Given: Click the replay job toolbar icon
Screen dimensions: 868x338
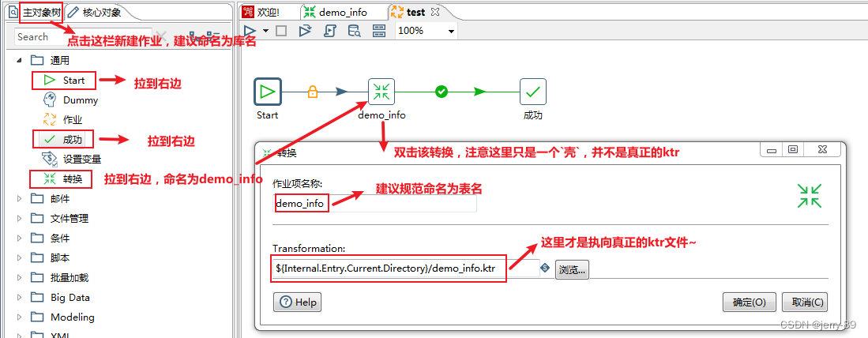Looking at the screenshot, I should coord(305,31).
